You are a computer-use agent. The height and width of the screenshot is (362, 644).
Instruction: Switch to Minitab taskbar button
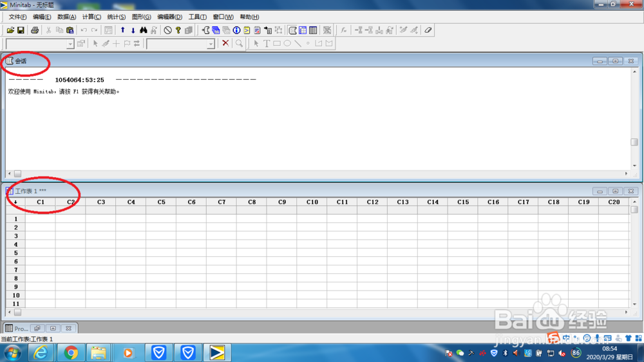[217, 353]
